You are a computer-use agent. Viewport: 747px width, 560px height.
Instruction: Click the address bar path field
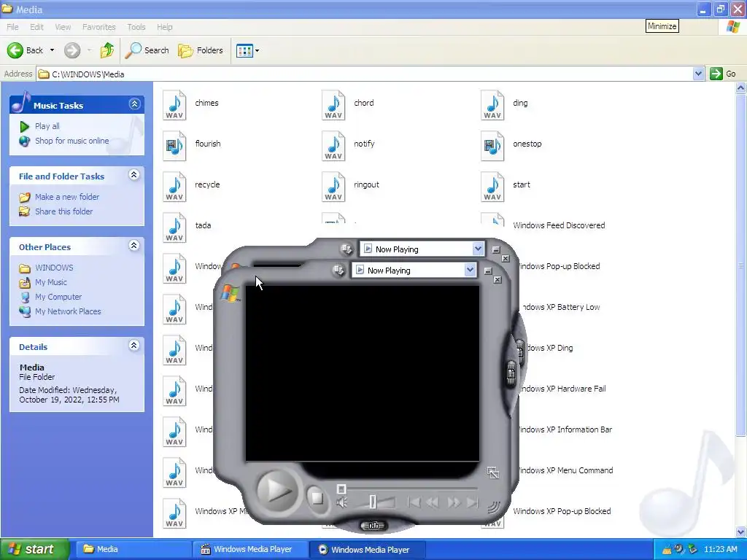(x=365, y=74)
